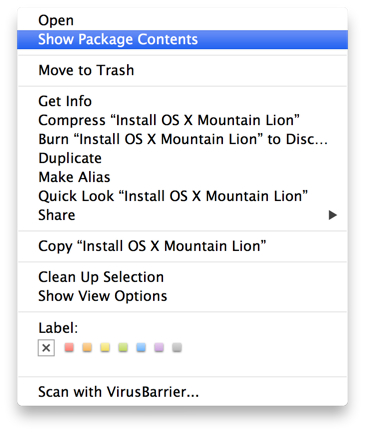Quick Look "Install OS X Mountain Lion"

[x=182, y=196]
